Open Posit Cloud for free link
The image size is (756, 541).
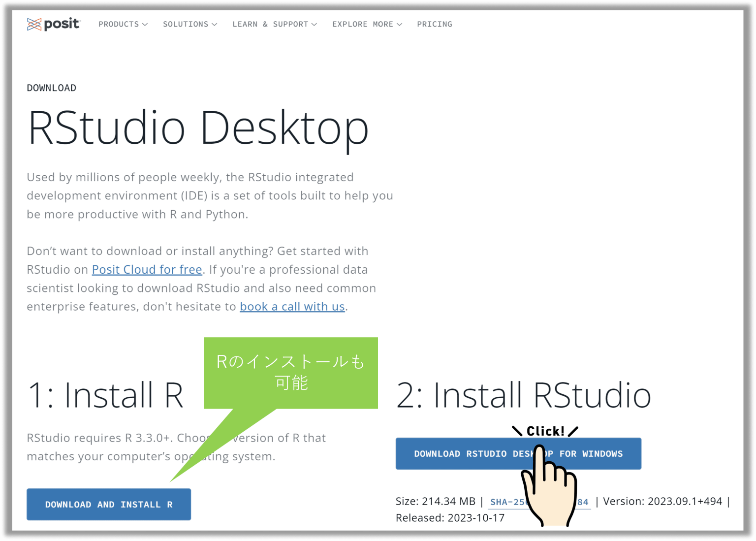tap(147, 269)
